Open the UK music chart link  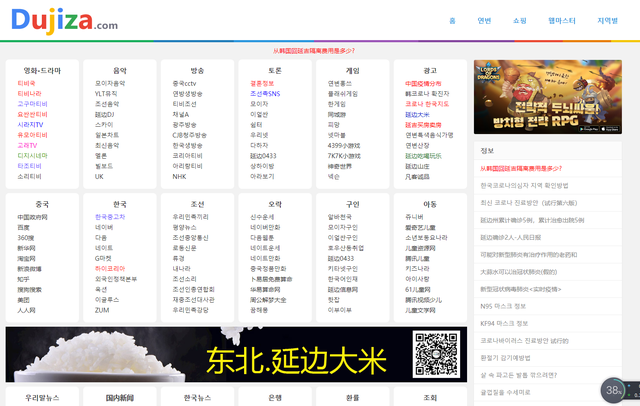99,176
